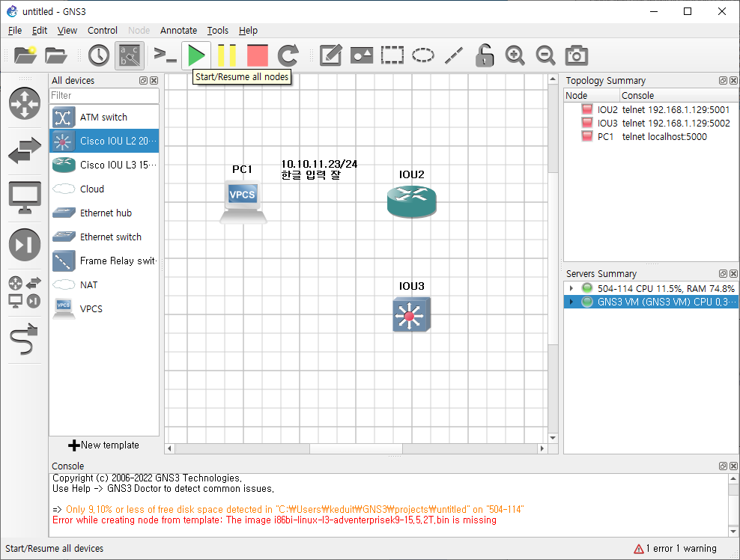
Task: Select Cisco IOU L2 device template
Action: pos(104,141)
